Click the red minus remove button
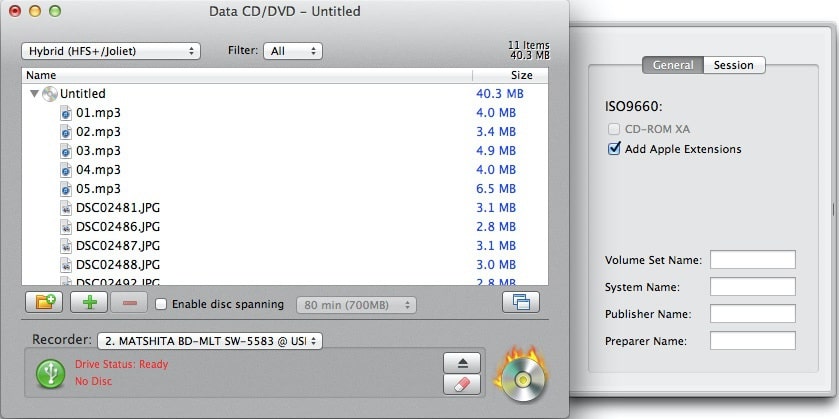Image resolution: width=839 pixels, height=419 pixels. point(129,302)
